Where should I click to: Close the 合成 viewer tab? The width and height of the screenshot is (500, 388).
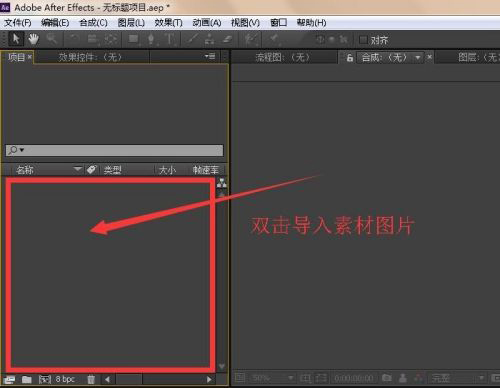coord(430,57)
